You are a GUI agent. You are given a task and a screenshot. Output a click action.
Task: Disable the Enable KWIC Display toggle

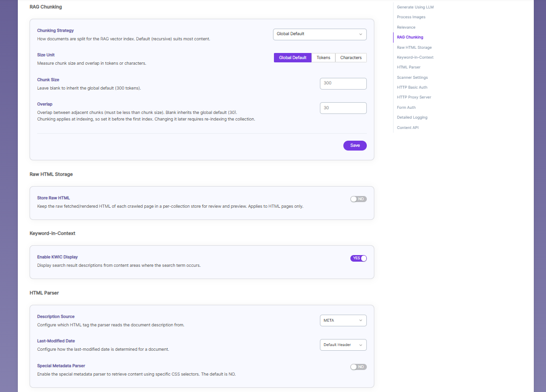coord(358,258)
